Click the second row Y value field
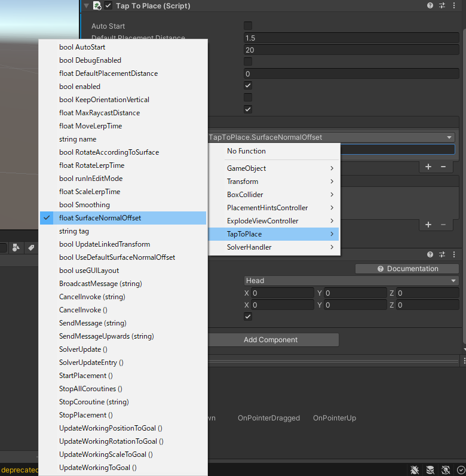This screenshot has width=466, height=476. [355, 305]
